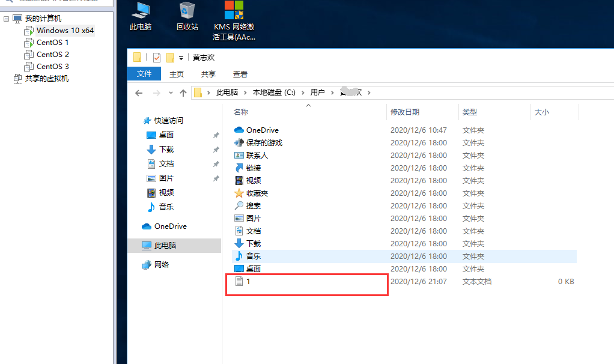Screen dimensions: 614x364
Task: Click the New Folder quick access icon
Action: 170,58
